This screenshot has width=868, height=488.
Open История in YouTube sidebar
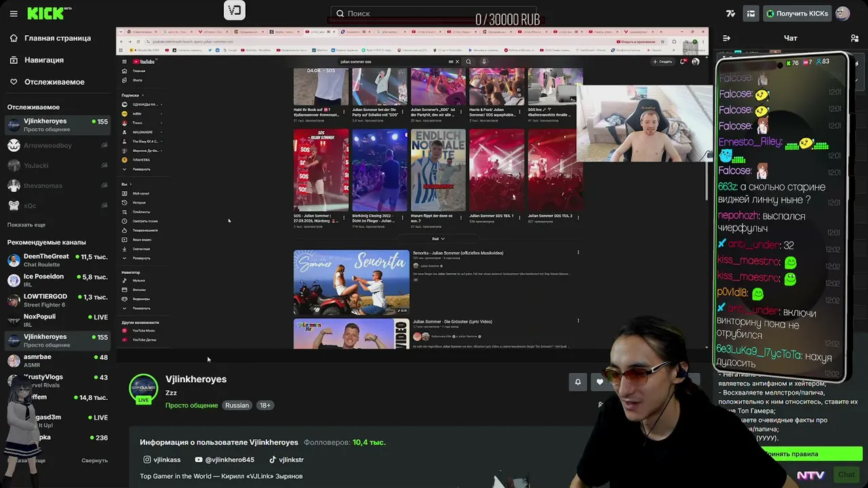pos(139,203)
